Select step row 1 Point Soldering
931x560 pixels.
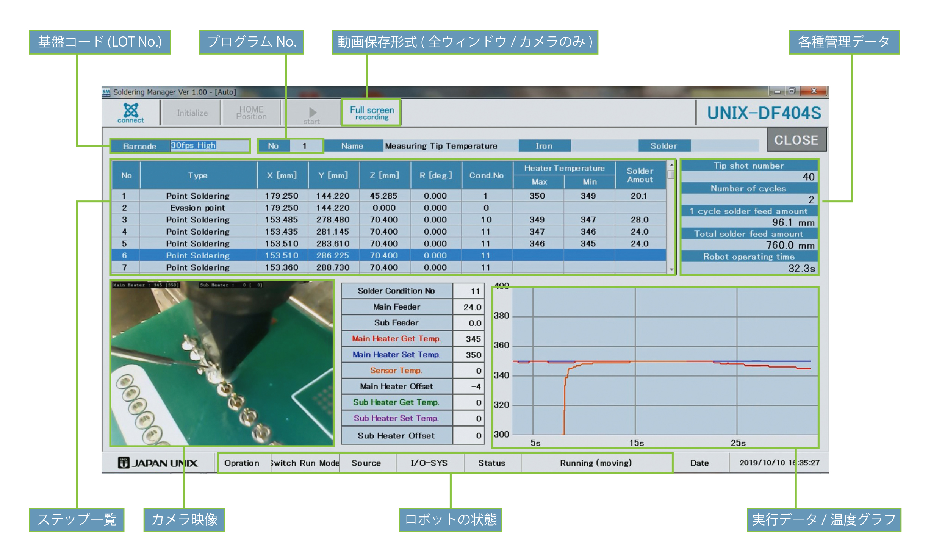click(389, 196)
